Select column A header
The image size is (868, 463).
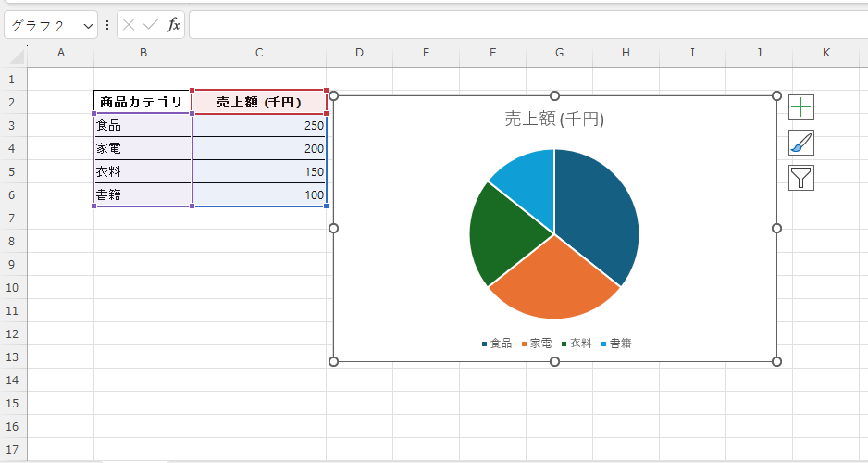tap(61, 53)
